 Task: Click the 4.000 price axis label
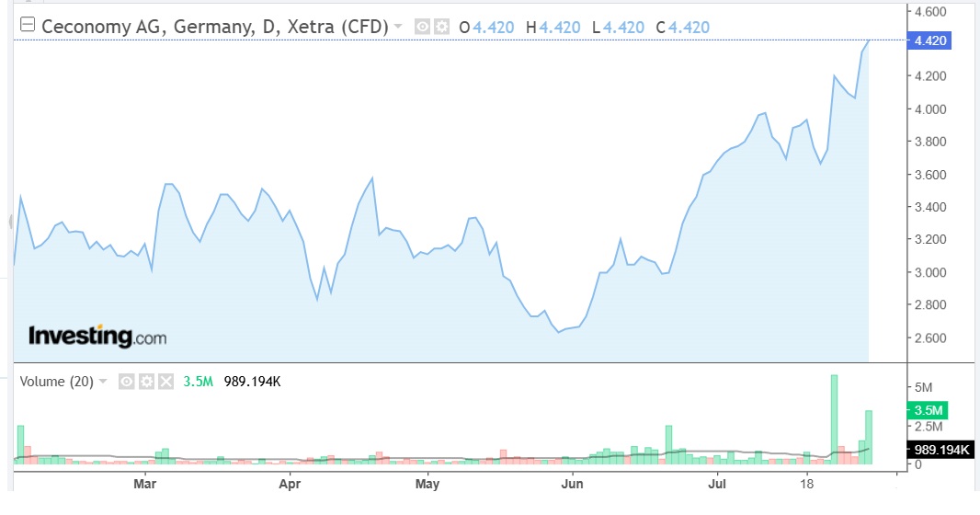pos(930,109)
